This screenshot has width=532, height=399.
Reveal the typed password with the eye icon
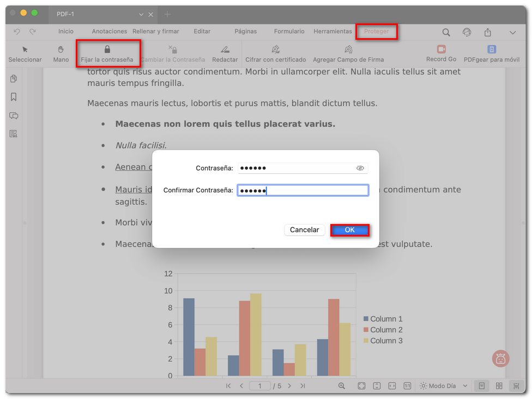[360, 168]
